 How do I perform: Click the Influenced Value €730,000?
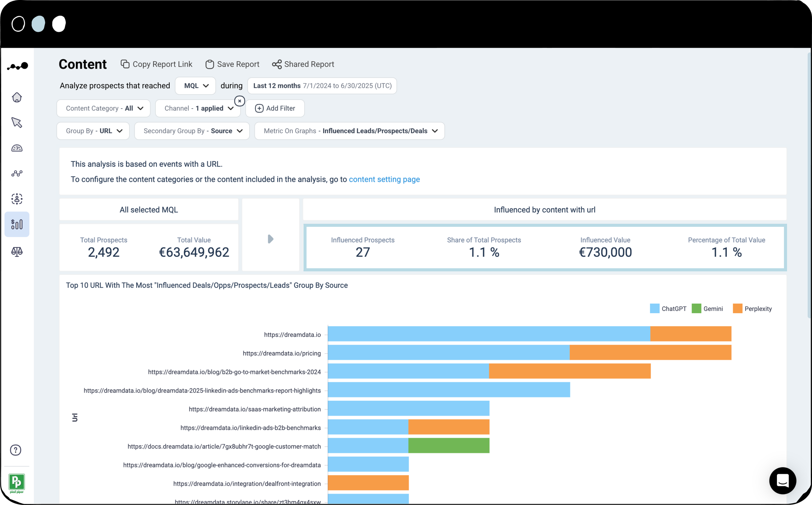coord(605,252)
